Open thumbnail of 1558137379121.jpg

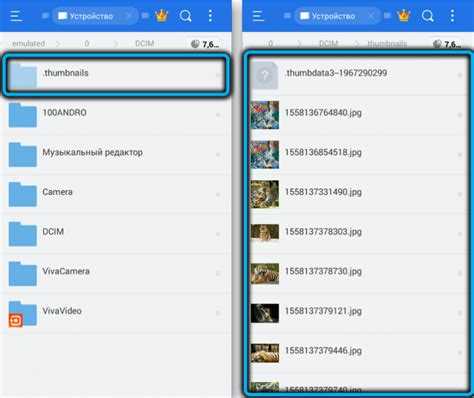(x=265, y=313)
